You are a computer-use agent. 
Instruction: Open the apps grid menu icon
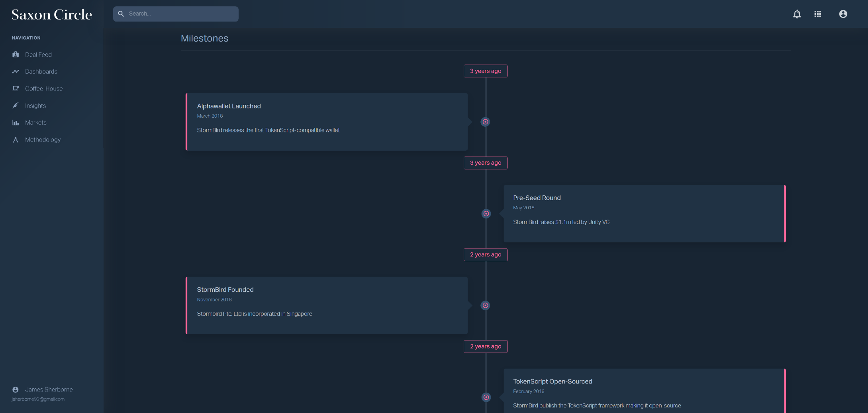pos(818,14)
